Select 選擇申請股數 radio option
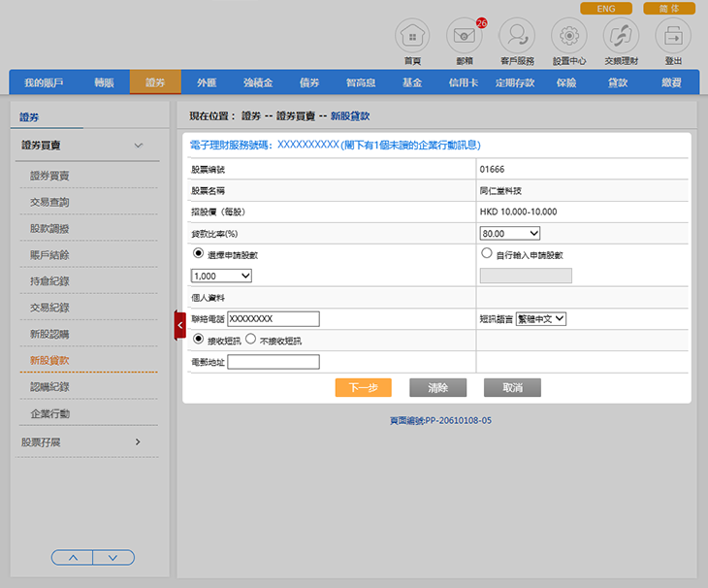The width and height of the screenshot is (708, 588). click(199, 254)
